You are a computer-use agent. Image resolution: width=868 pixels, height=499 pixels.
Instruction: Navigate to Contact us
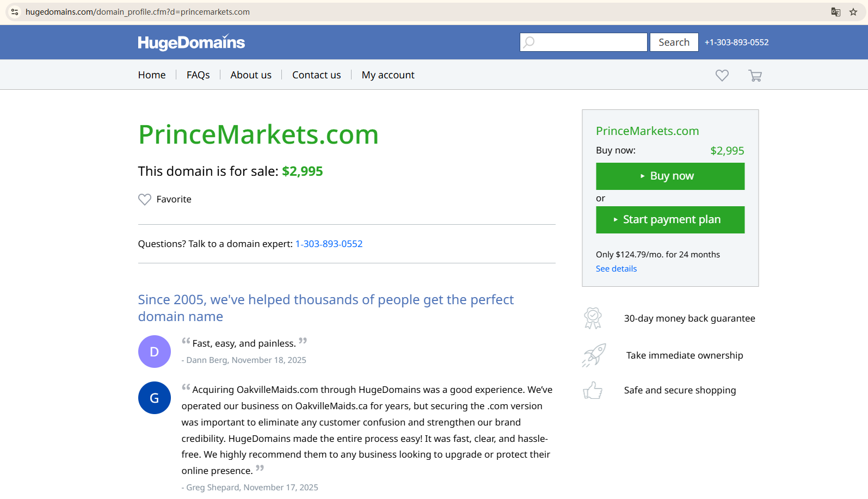[316, 75]
